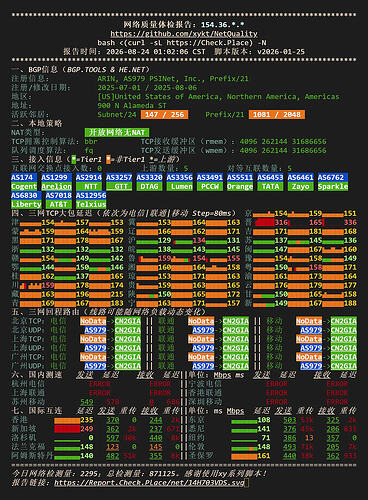Image resolution: width=368 pixels, height=500 pixels.
Task: Select report time 2026-08-24 01:02:06 CST
Action: tap(156, 52)
